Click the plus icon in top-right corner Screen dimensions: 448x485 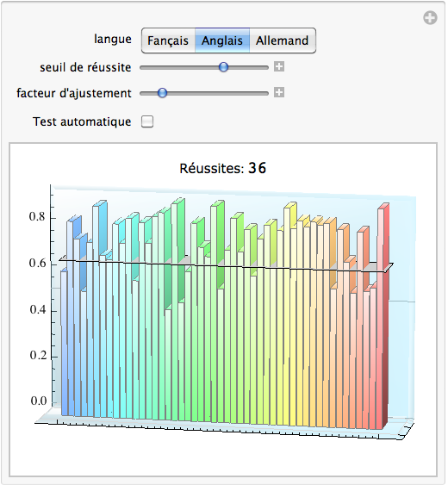(x=430, y=17)
